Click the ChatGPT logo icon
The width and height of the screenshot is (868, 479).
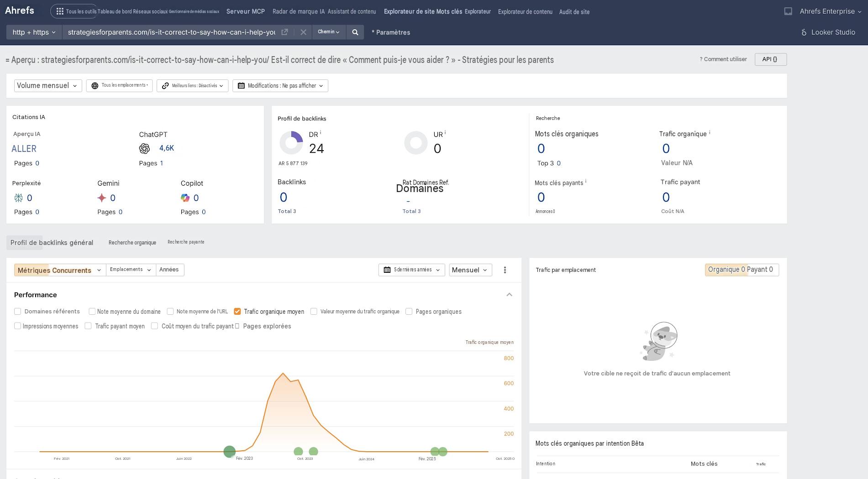(144, 149)
